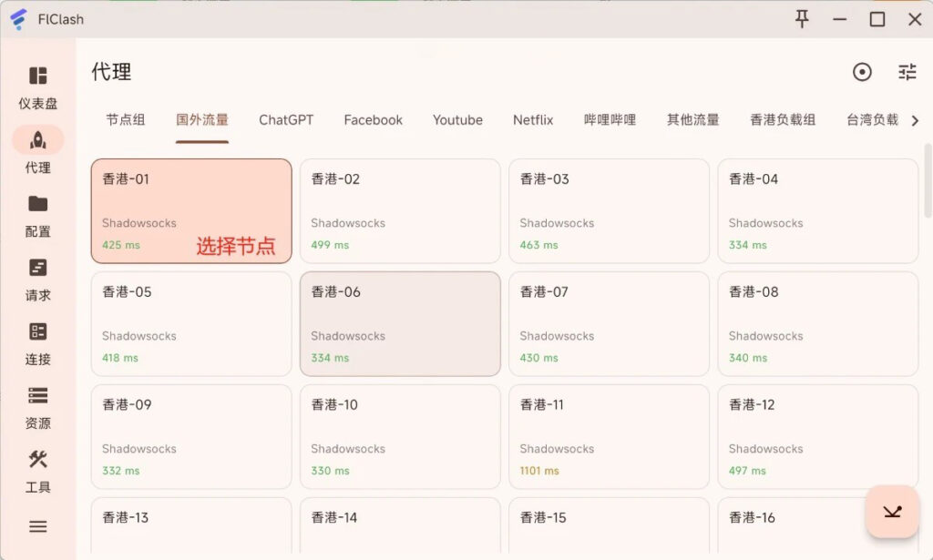
Task: Open the Facebook proxy group tab
Action: pyautogui.click(x=373, y=119)
